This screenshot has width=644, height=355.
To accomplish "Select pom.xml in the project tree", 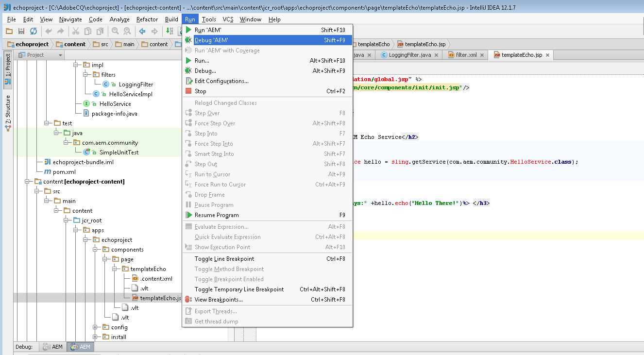I will (x=65, y=172).
